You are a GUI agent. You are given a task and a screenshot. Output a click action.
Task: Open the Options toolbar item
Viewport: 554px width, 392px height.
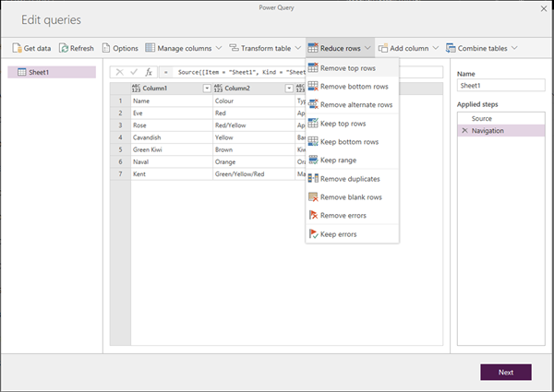tap(120, 47)
